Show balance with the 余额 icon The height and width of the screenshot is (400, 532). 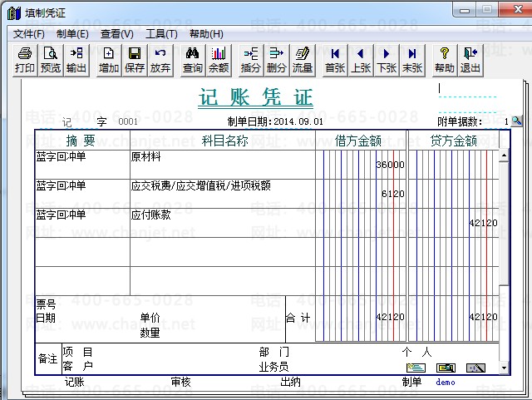(x=219, y=60)
